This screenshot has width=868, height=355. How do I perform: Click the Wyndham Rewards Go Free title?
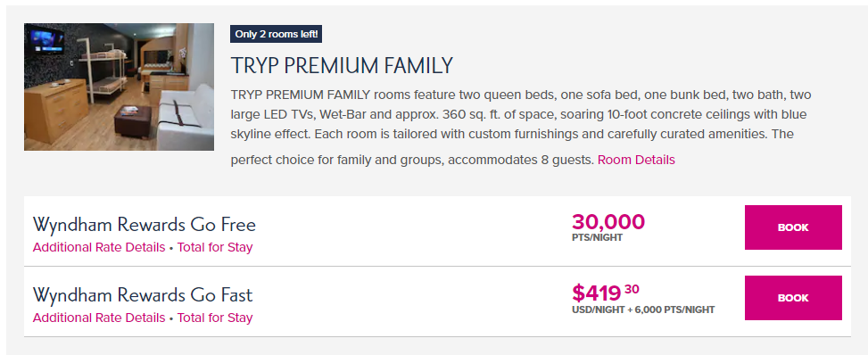(x=145, y=225)
